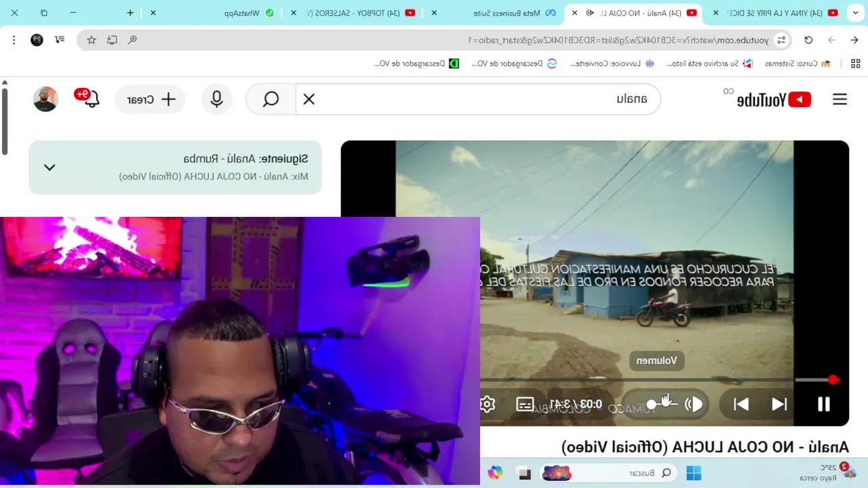Open the site information icon in the address bar

coord(781,40)
